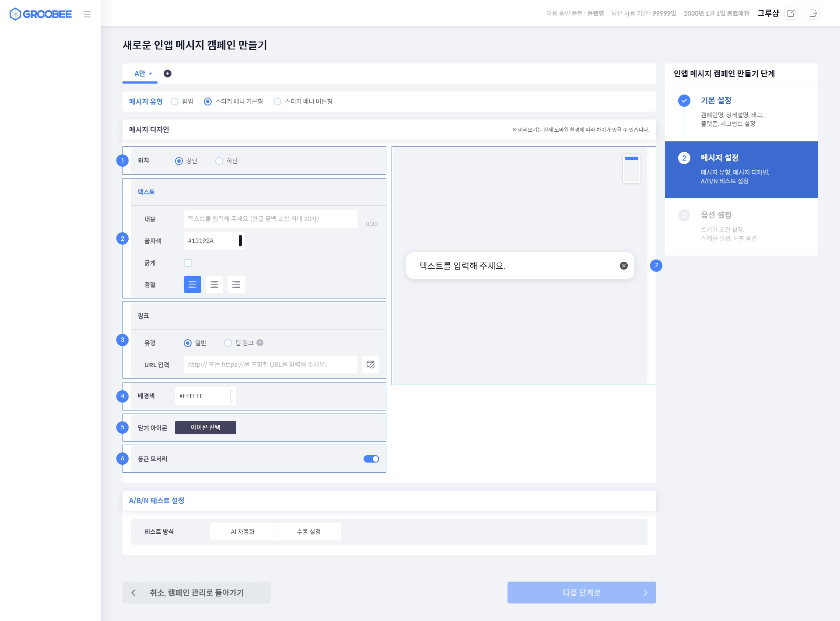Choose the 팝업 message type radio
This screenshot has height=621, width=840.
[x=175, y=102]
